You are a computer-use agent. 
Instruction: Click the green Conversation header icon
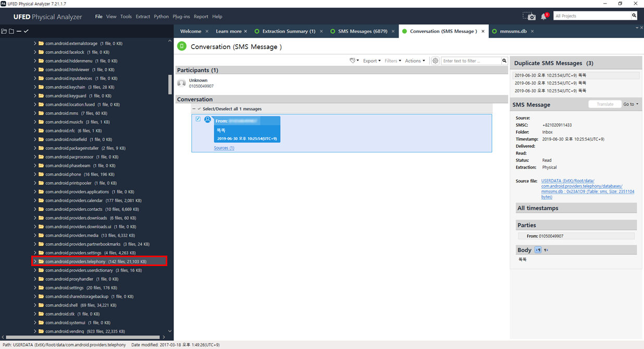182,46
